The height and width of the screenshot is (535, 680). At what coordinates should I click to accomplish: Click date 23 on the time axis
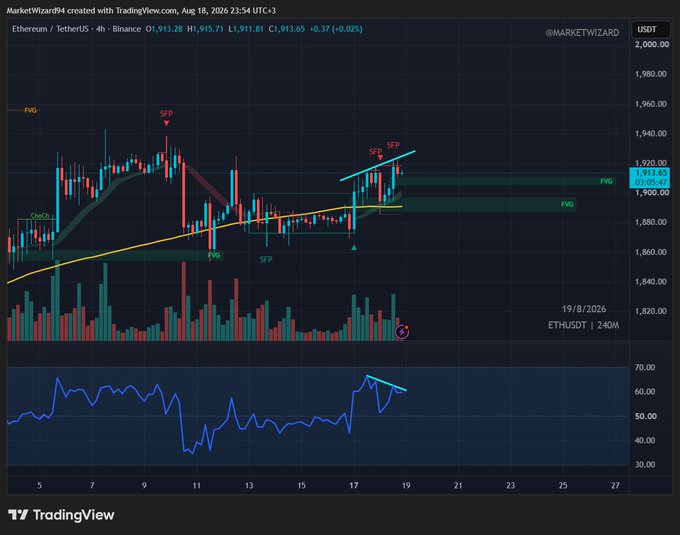pyautogui.click(x=510, y=486)
